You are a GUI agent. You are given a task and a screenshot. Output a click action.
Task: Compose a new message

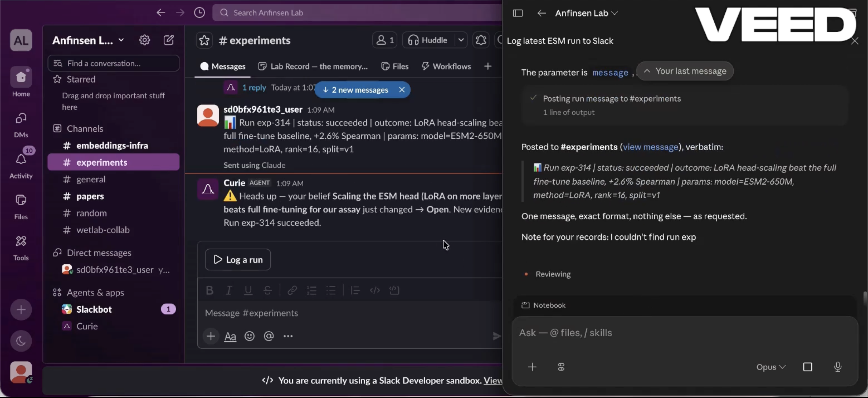coord(168,40)
